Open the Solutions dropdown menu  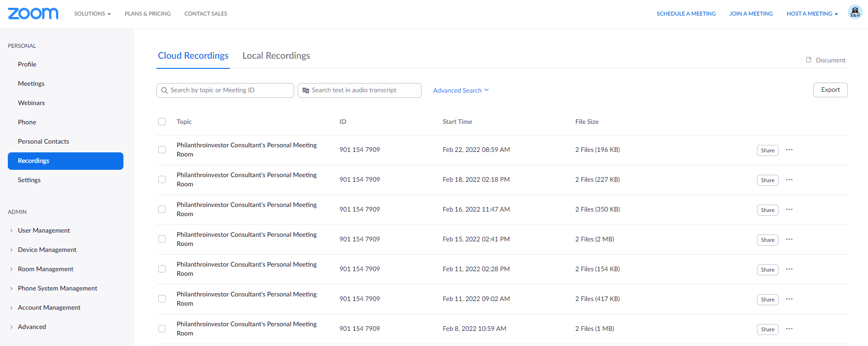pyautogui.click(x=93, y=14)
